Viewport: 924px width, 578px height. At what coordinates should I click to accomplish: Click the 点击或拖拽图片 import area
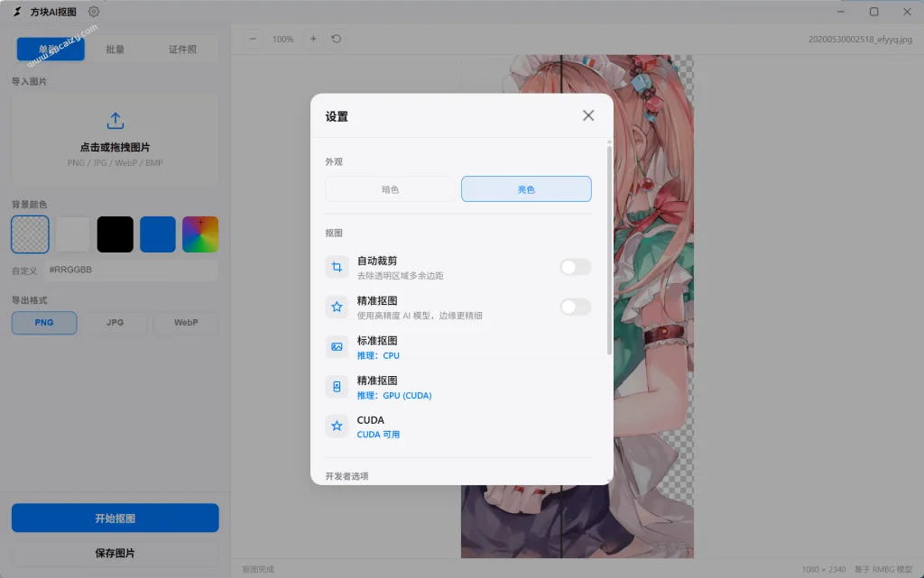click(x=115, y=141)
